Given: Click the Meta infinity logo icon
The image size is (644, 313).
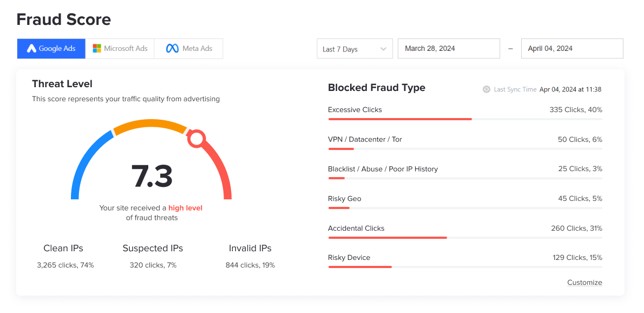Looking at the screenshot, I should [x=172, y=48].
